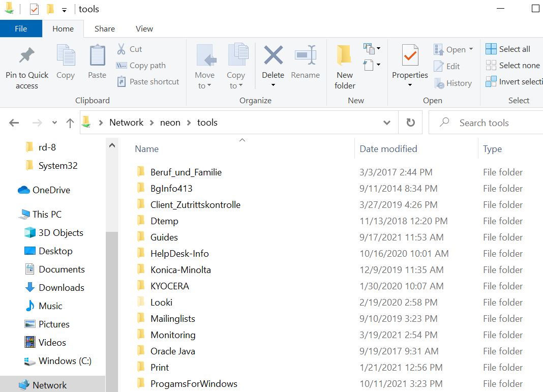Expand the Open button dropdown arrow
The width and height of the screenshot is (543, 392).
(x=471, y=49)
